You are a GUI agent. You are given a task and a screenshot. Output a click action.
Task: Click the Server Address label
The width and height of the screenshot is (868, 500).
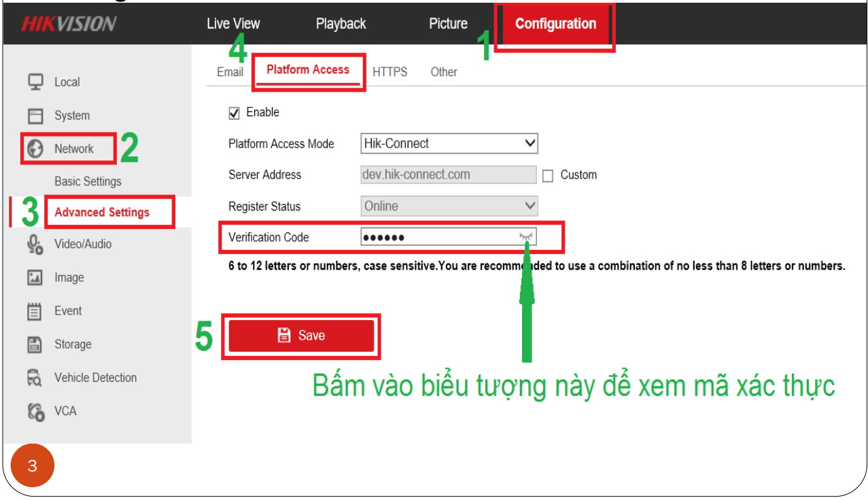(x=264, y=175)
